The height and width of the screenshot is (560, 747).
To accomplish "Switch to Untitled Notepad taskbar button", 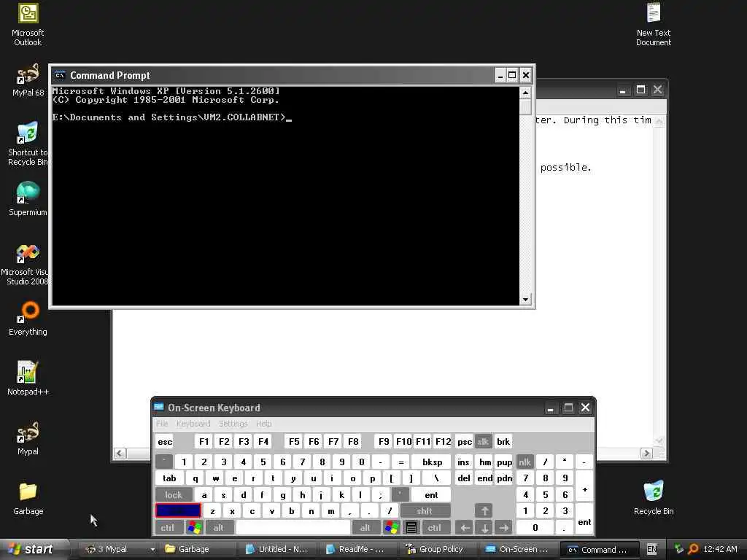I will tap(278, 549).
